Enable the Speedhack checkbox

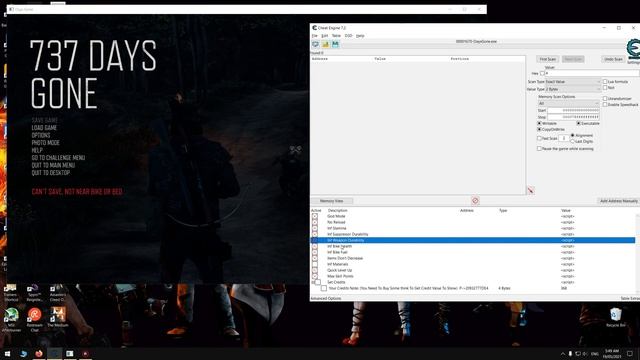(x=605, y=105)
